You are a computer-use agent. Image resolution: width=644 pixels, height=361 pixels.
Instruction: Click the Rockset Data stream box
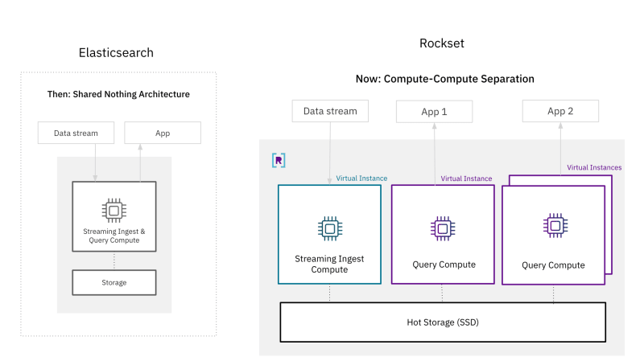coord(330,111)
